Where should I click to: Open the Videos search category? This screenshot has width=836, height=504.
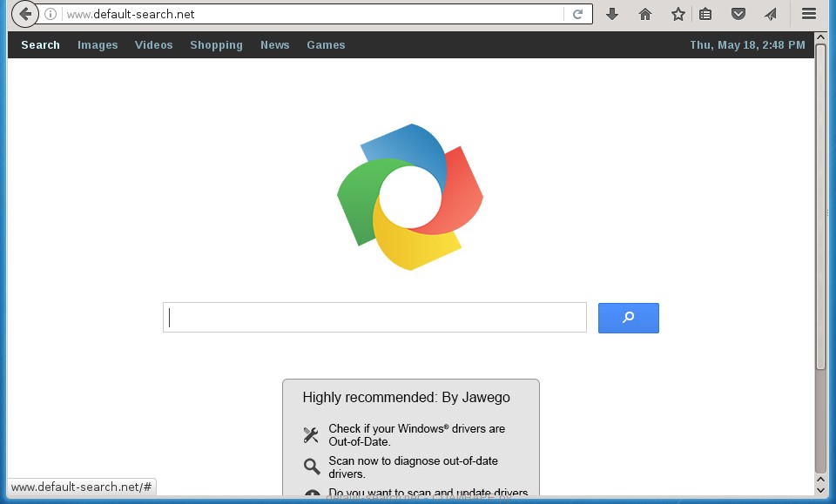pyautogui.click(x=153, y=44)
